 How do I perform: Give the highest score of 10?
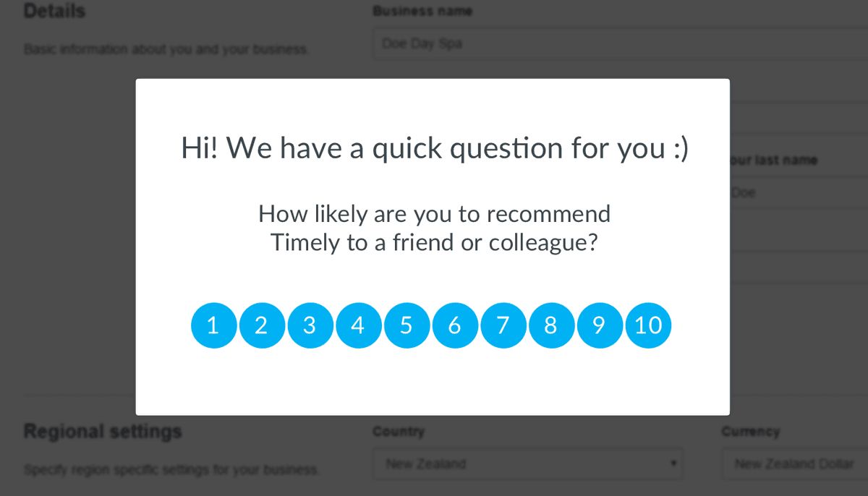[x=648, y=325]
